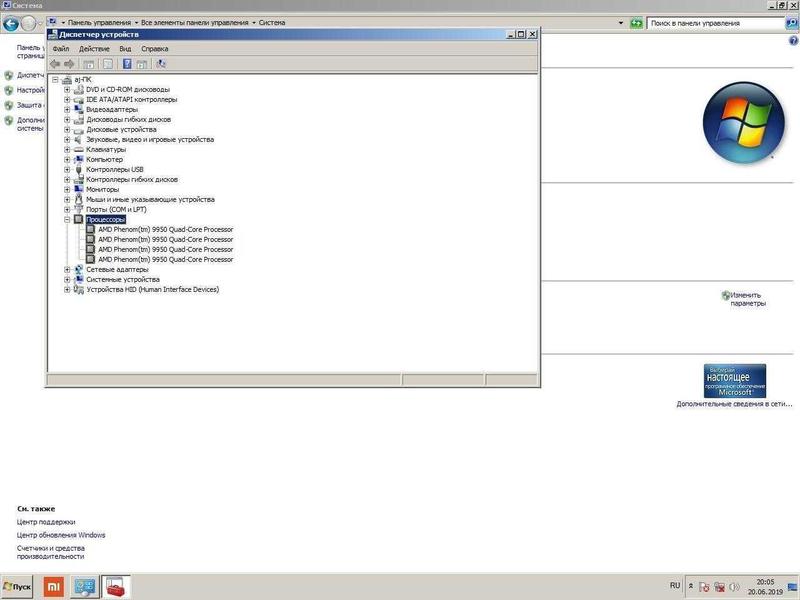Viewport: 800px width, 600px height.
Task: Click the volume speaker tray icon
Action: pos(734,587)
